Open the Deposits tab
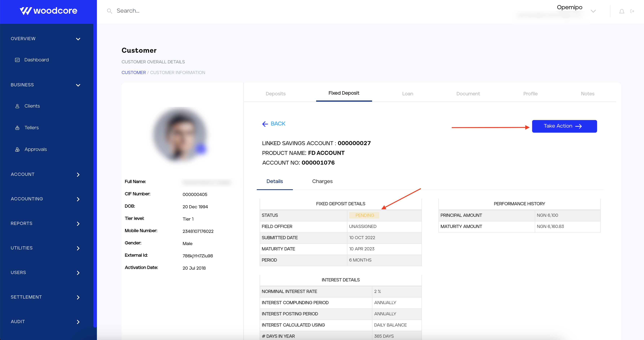The height and width of the screenshot is (340, 644). pyautogui.click(x=276, y=94)
